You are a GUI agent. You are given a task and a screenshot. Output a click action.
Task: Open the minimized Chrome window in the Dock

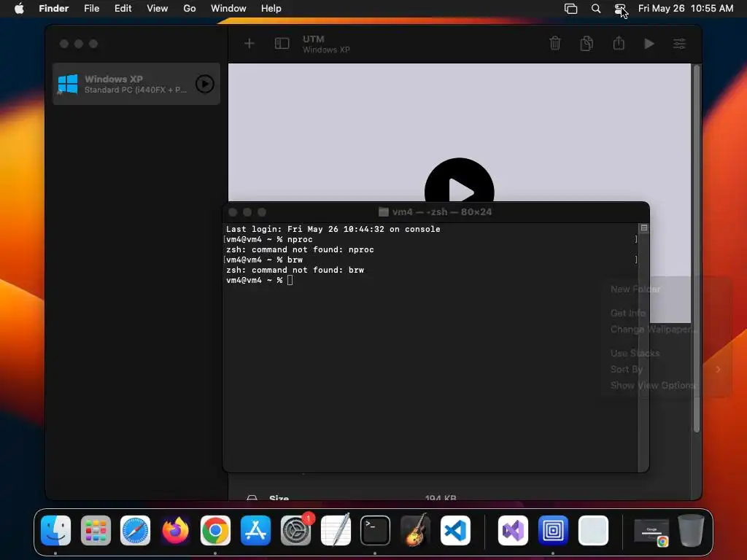pos(651,532)
